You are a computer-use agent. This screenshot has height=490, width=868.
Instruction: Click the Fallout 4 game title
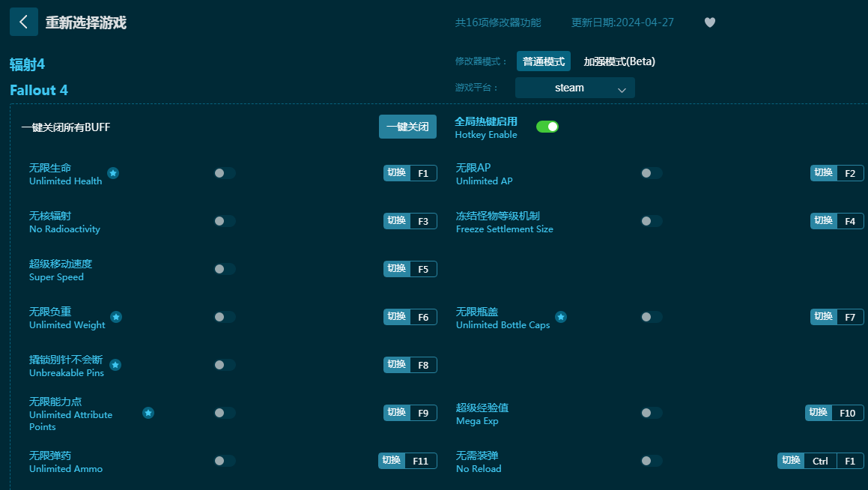click(39, 90)
